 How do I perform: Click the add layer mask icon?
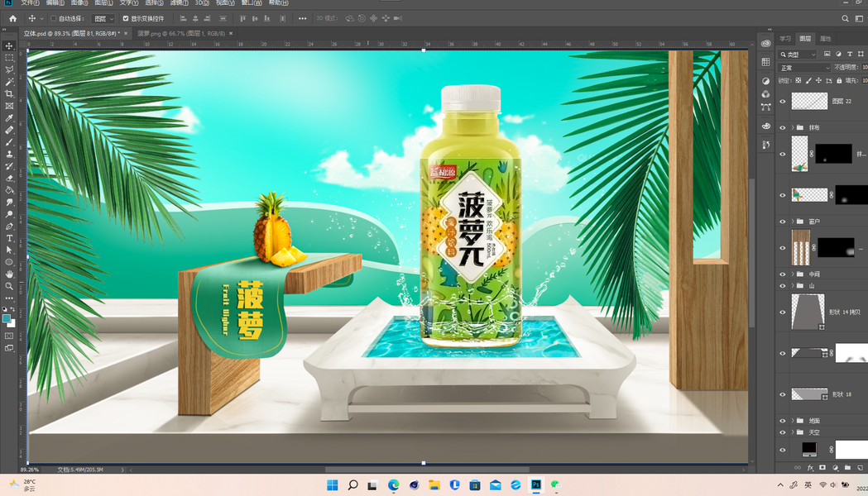pyautogui.click(x=822, y=468)
